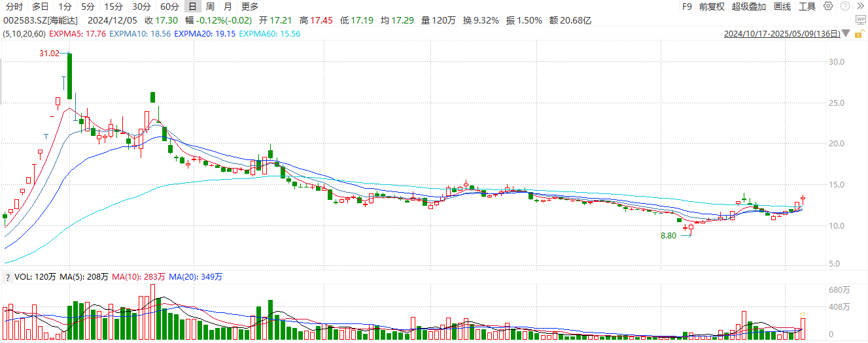Click the close price 收 17.30
The image size is (868, 343).
[x=162, y=20]
